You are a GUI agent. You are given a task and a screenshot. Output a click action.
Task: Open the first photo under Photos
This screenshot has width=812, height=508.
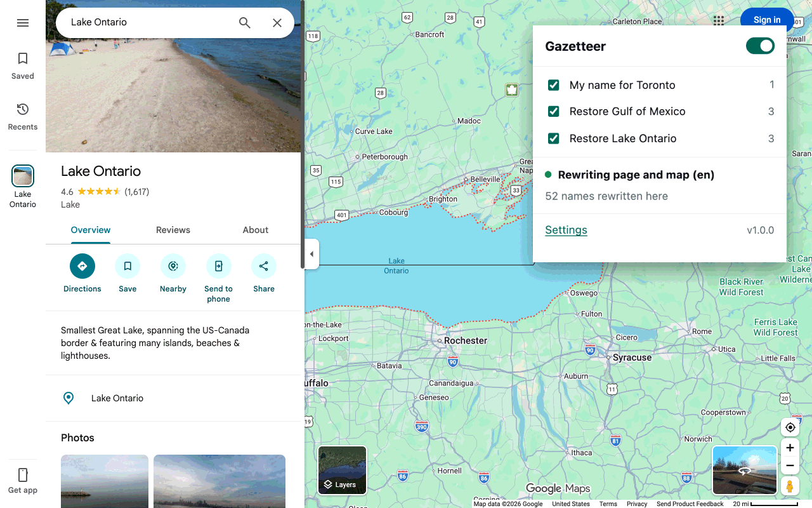[105, 481]
